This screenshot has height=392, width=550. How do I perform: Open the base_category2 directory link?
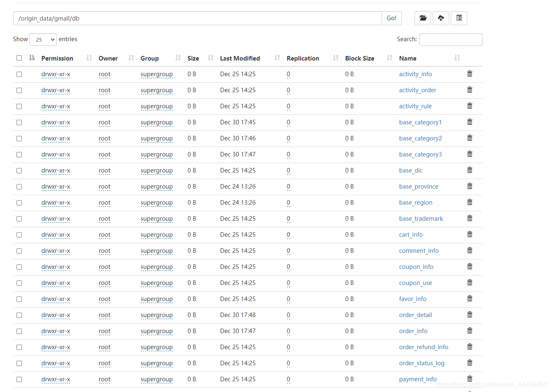pos(420,138)
